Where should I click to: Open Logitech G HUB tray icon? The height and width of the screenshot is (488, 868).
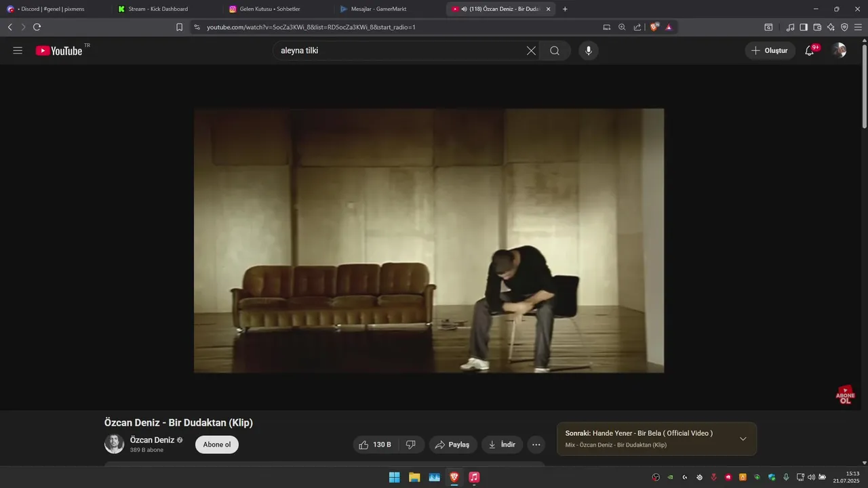point(685,477)
